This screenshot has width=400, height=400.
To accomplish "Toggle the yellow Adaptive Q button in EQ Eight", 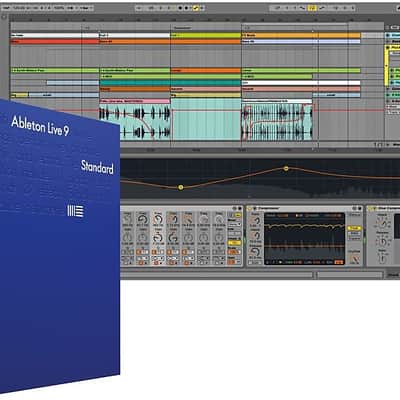I will point(234,243).
